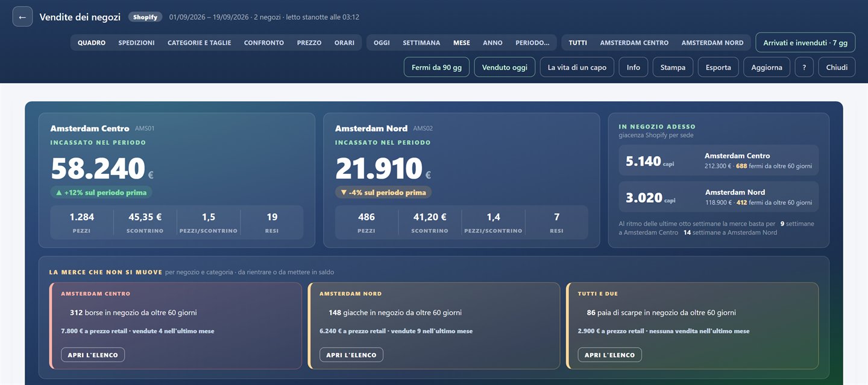Image resolution: width=868 pixels, height=385 pixels.
Task: Switch to the Orari tab
Action: 345,43
